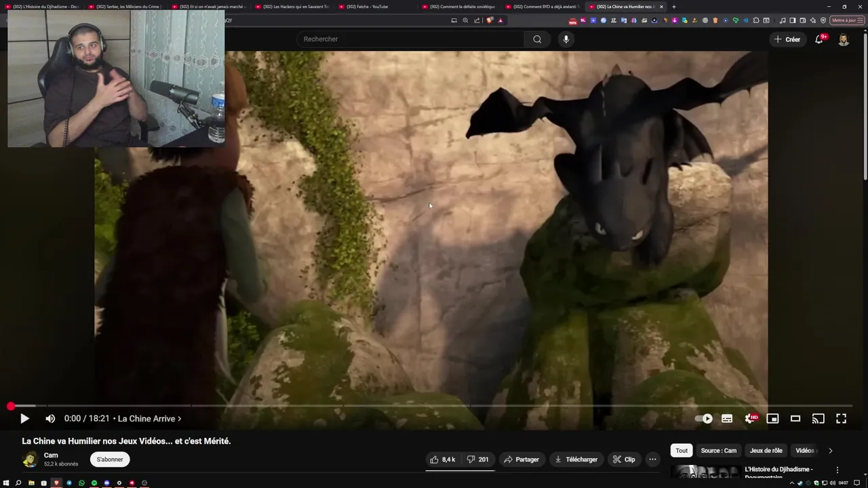The image size is (868, 488).
Task: Open the Windows notification center icon
Action: [857, 483]
